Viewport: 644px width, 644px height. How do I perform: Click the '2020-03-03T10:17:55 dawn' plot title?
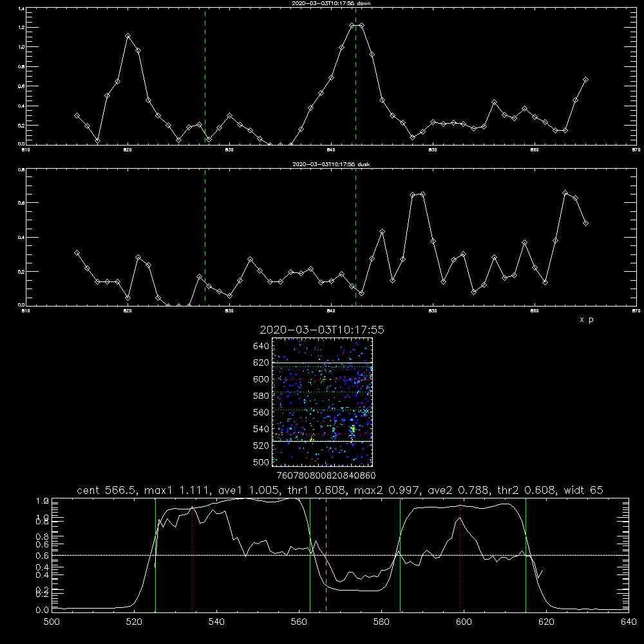(x=332, y=3)
